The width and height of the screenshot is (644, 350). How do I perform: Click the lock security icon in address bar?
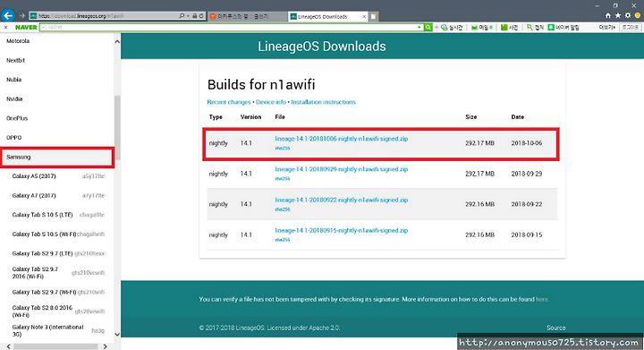tap(194, 16)
